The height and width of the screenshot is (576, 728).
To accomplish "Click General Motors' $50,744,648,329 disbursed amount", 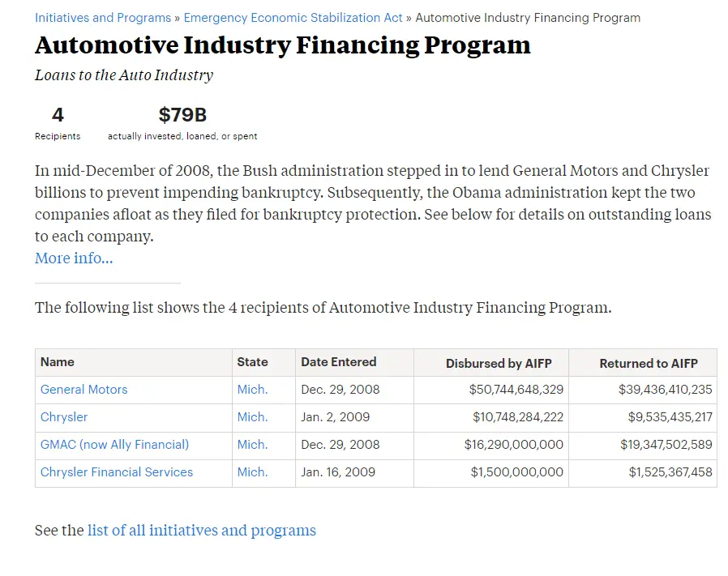I will [516, 390].
